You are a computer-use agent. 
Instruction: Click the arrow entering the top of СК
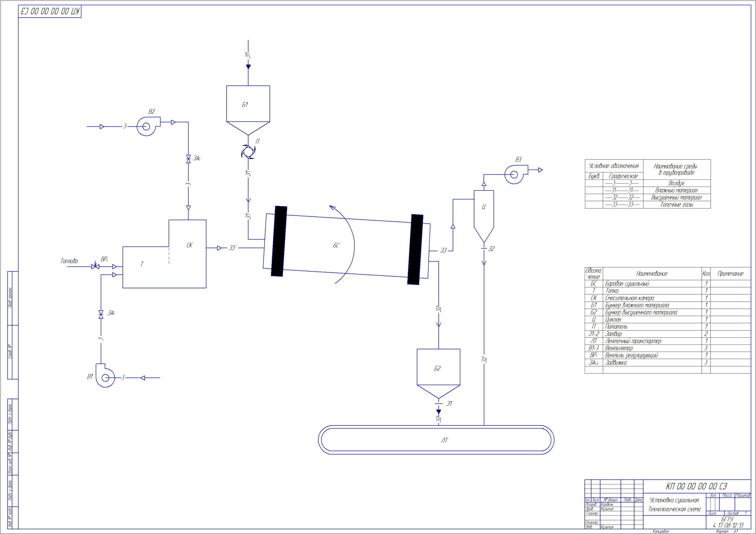[188, 208]
